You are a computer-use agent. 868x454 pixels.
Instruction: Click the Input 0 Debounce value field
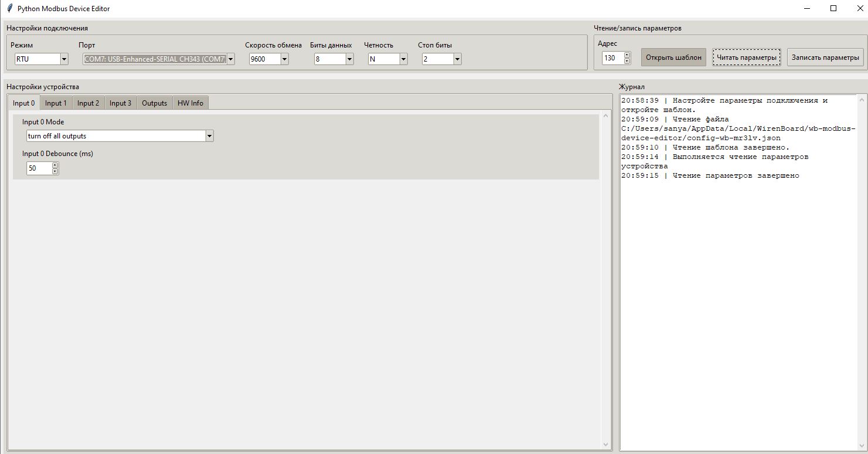click(39, 168)
